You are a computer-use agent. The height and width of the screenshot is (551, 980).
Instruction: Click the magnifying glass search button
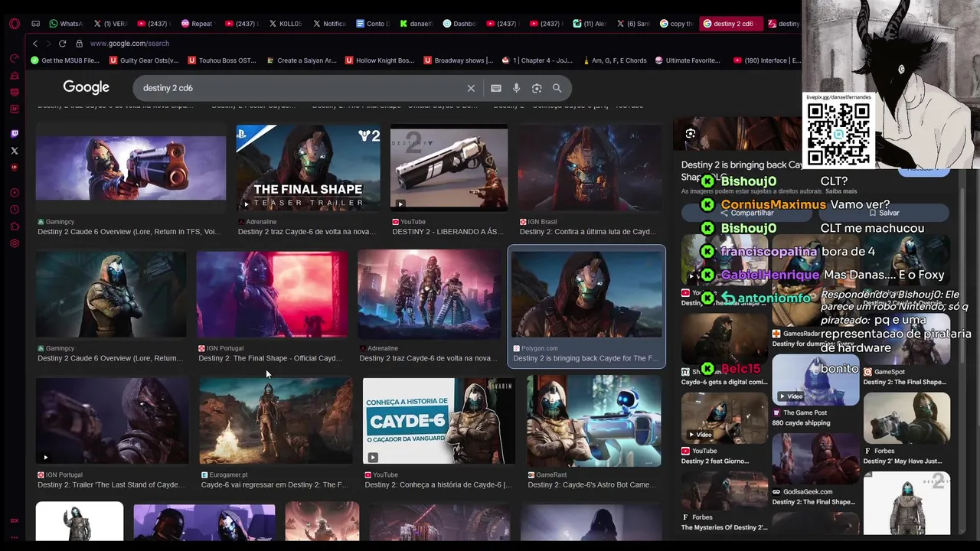pos(557,88)
